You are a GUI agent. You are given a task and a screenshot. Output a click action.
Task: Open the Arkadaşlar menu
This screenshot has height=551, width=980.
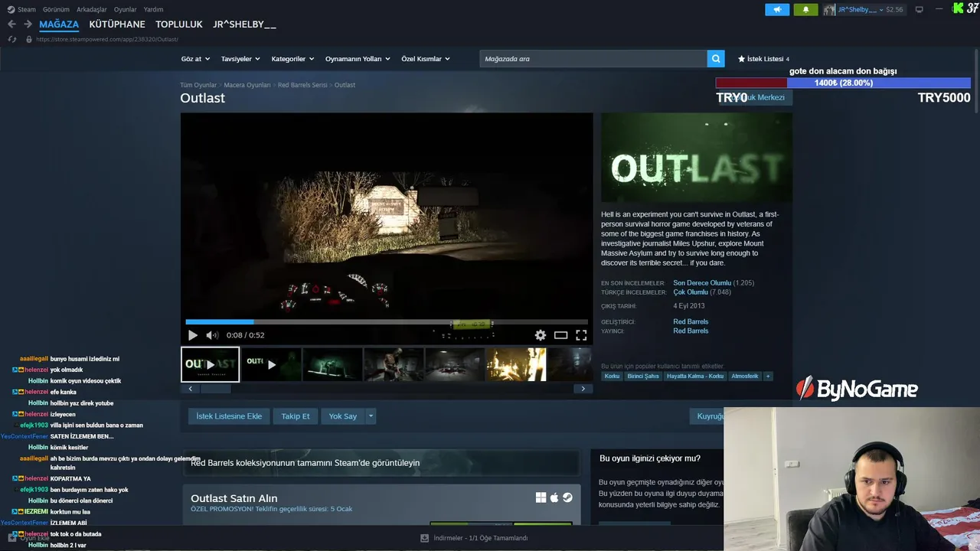92,9
